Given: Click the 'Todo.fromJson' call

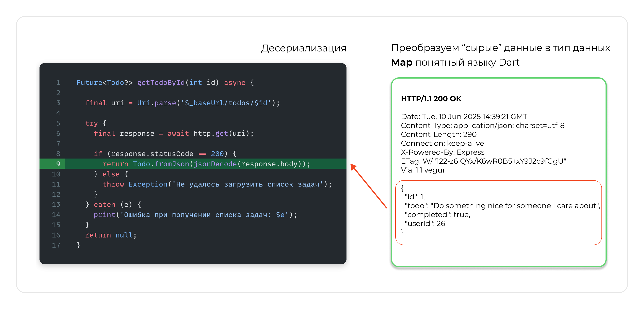Looking at the screenshot, I should pyautogui.click(x=161, y=164).
